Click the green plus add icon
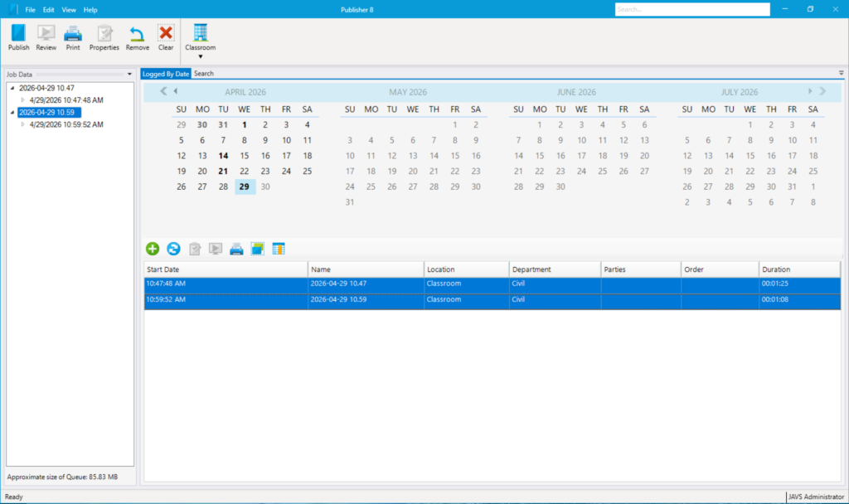This screenshot has height=504, width=849. point(153,249)
